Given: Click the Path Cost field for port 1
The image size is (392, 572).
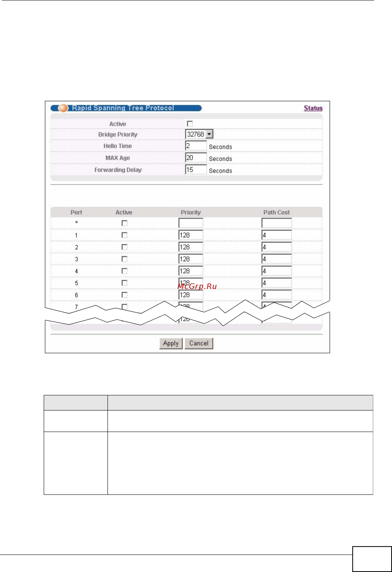Looking at the screenshot, I should [276, 235].
